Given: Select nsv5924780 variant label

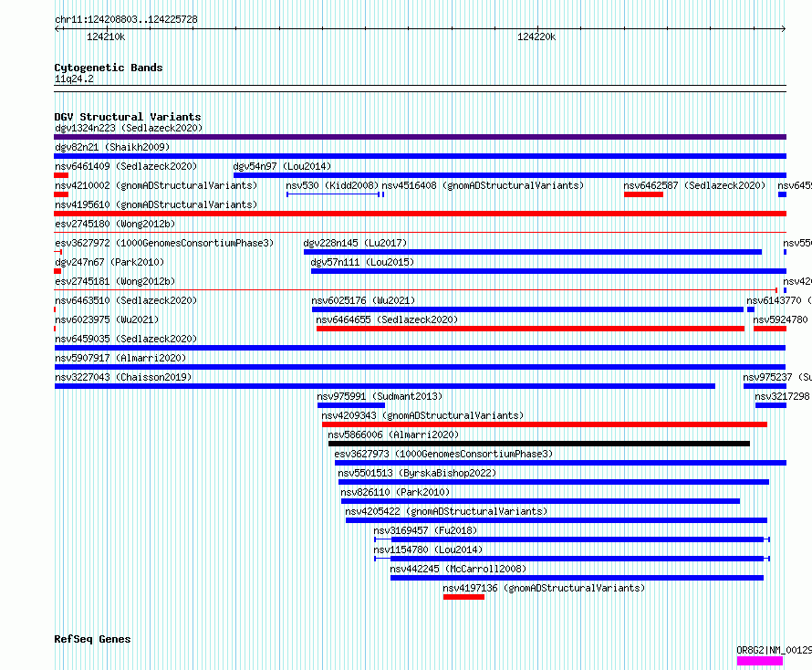Looking at the screenshot, I should [780, 319].
